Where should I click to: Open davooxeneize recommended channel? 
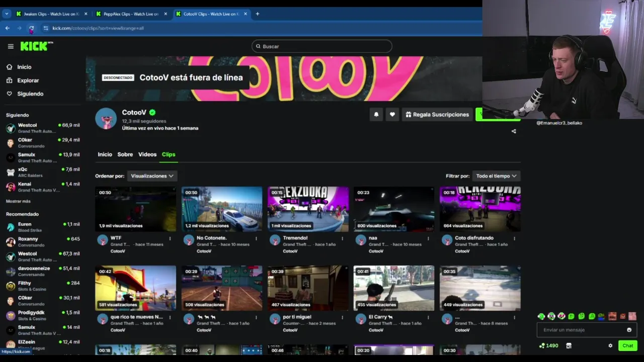(43, 271)
